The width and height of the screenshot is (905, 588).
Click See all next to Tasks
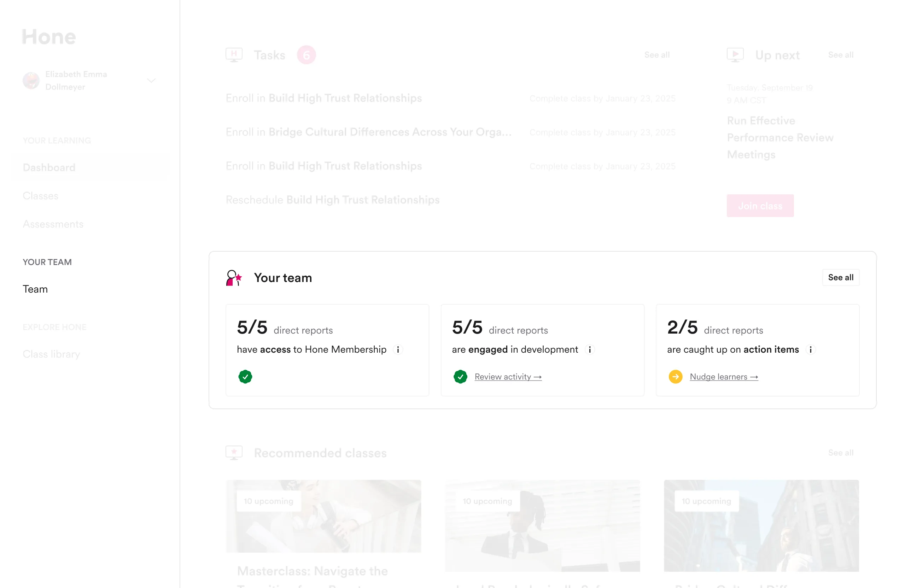coord(657,55)
